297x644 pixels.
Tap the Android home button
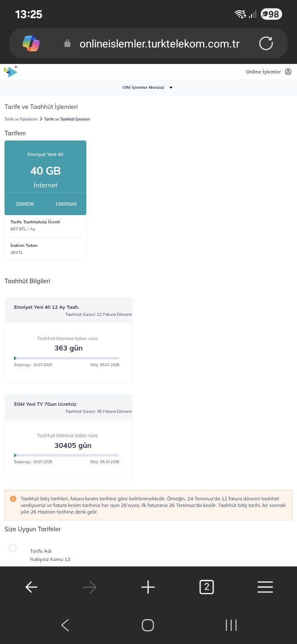tap(148, 625)
